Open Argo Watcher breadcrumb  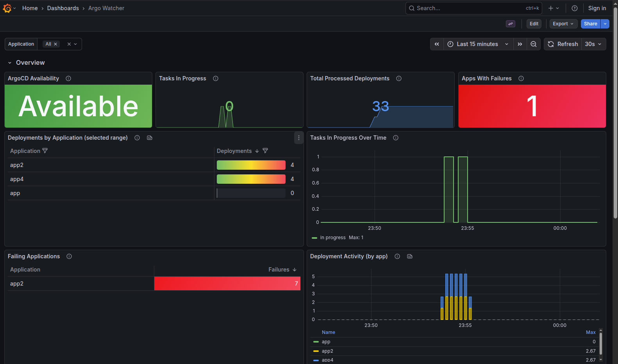(x=106, y=8)
